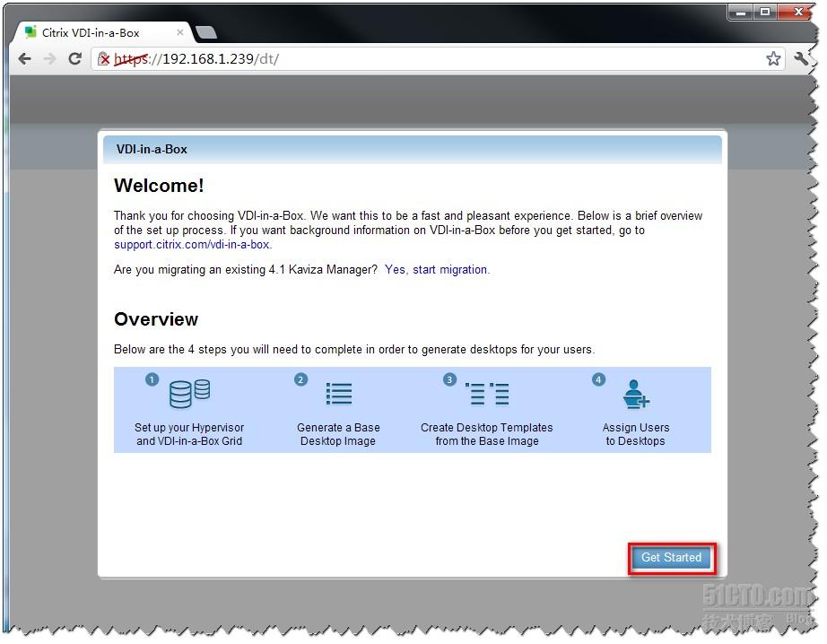Screen dimensions: 827x644
Task: Click the address bar showing 192.168.1.239/dt/
Action: click(x=438, y=58)
